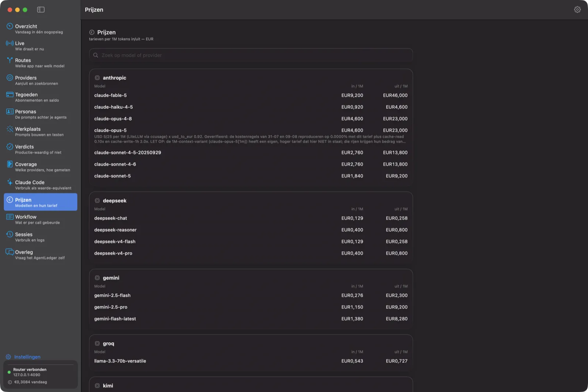
Task: Click the Verdicts checkmark seal icon
Action: pyautogui.click(x=10, y=146)
